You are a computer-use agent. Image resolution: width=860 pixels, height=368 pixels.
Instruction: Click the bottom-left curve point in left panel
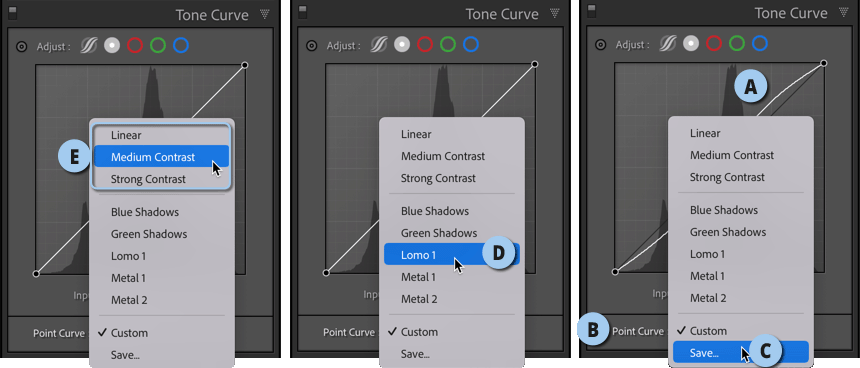tap(36, 273)
